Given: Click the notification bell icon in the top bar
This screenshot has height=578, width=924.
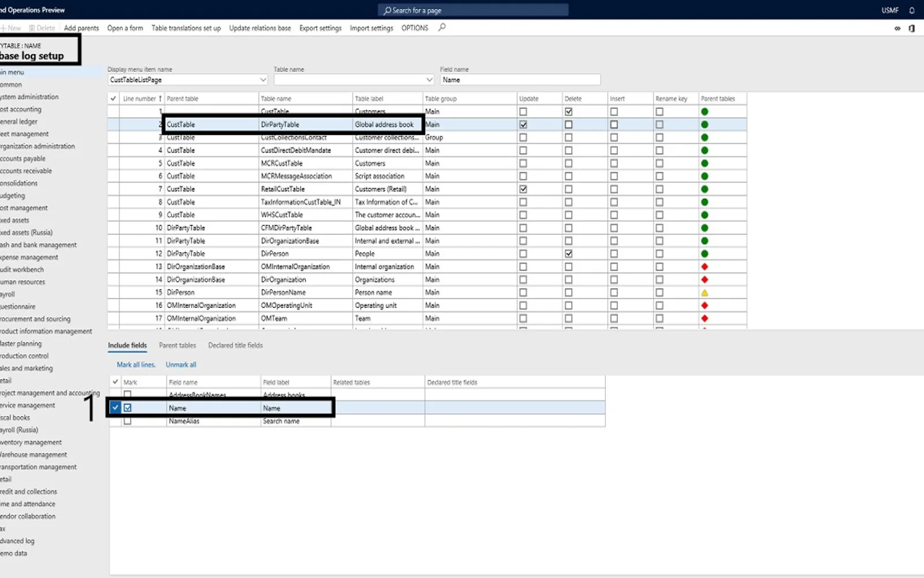Looking at the screenshot, I should 912,10.
